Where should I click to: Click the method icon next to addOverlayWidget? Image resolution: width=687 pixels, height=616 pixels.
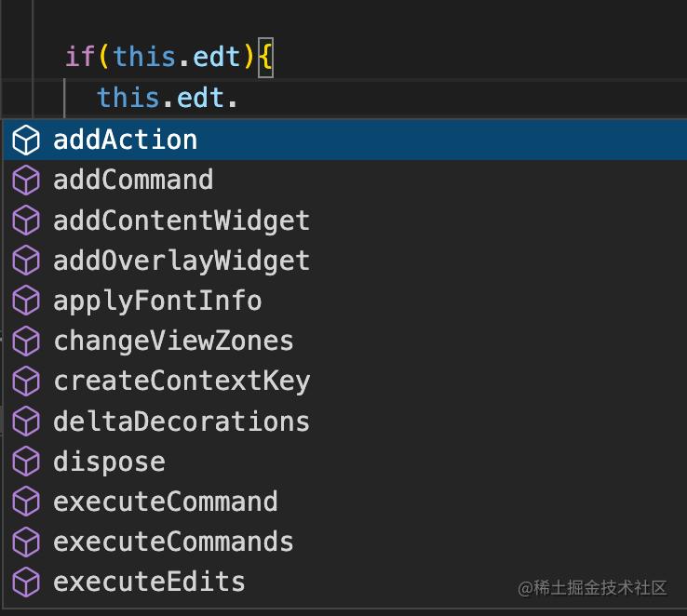[26, 261]
